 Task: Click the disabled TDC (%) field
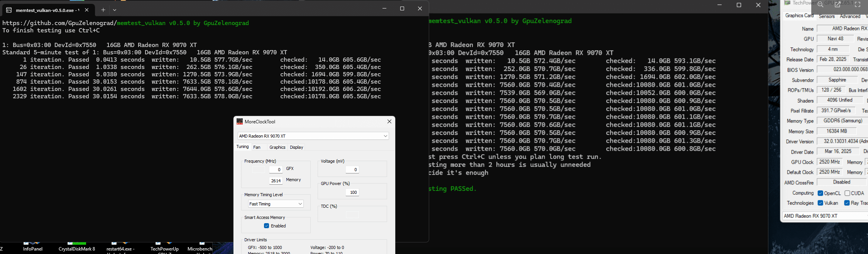352,215
